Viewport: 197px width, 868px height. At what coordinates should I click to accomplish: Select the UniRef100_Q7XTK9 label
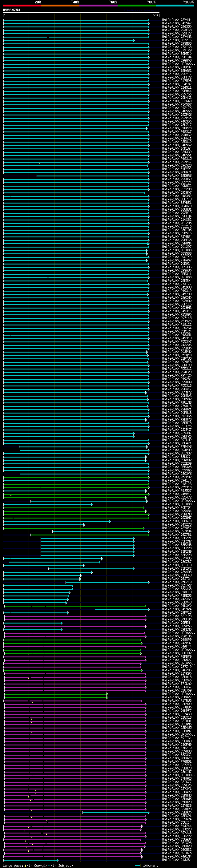pos(177,50)
